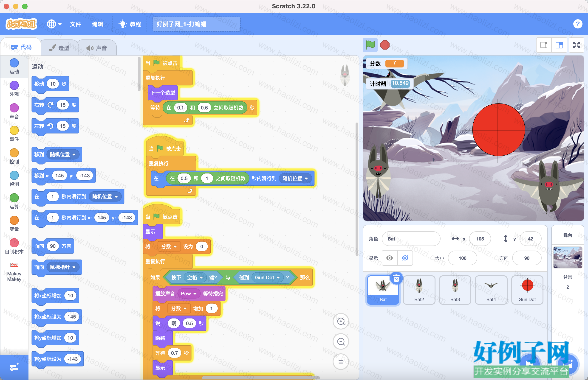Open the 文件 menu
Screen dimensions: 588x380
point(75,24)
